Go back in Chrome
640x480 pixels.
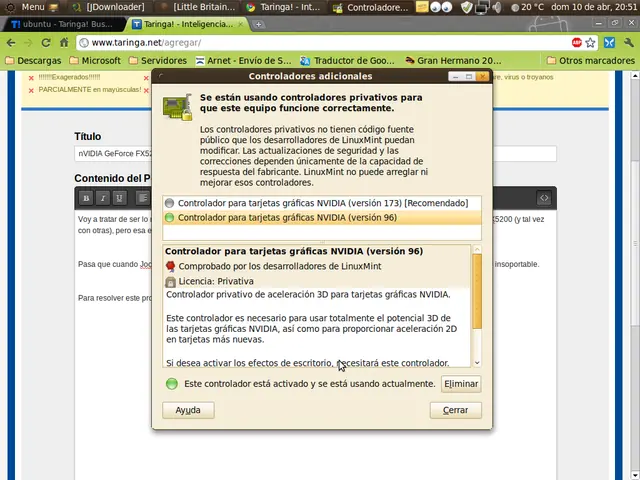tap(11, 42)
